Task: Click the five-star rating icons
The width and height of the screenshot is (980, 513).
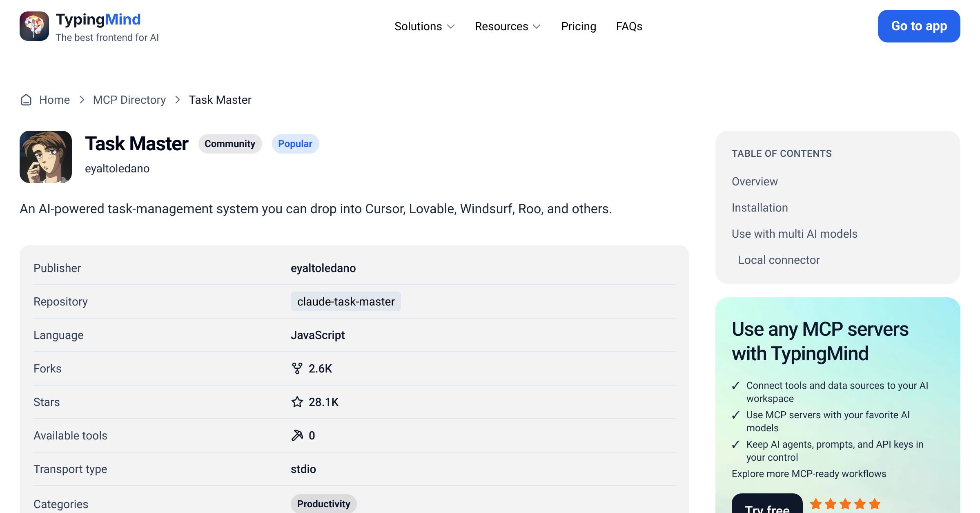Action: tap(845, 504)
